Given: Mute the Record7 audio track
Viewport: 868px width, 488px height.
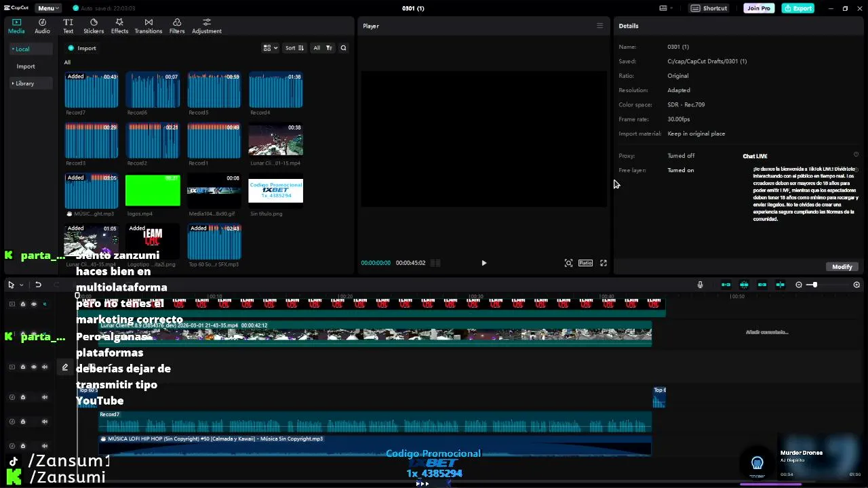Looking at the screenshot, I should click(x=45, y=422).
